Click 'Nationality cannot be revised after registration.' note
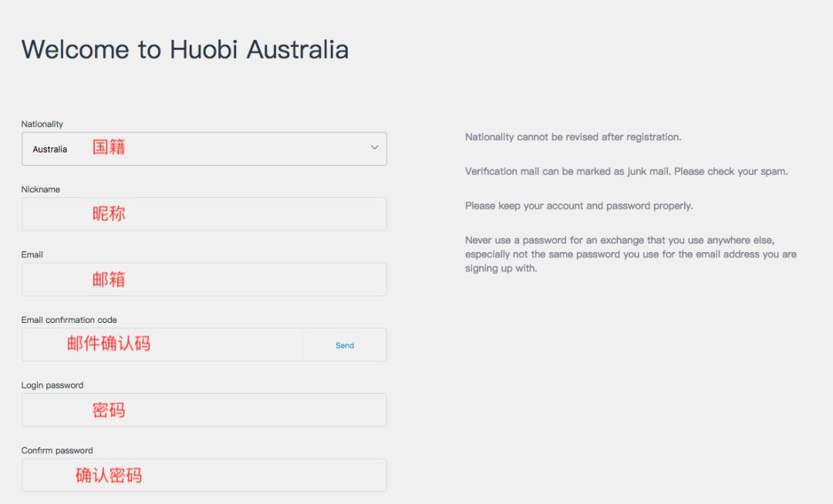The height and width of the screenshot is (504, 833). (573, 137)
